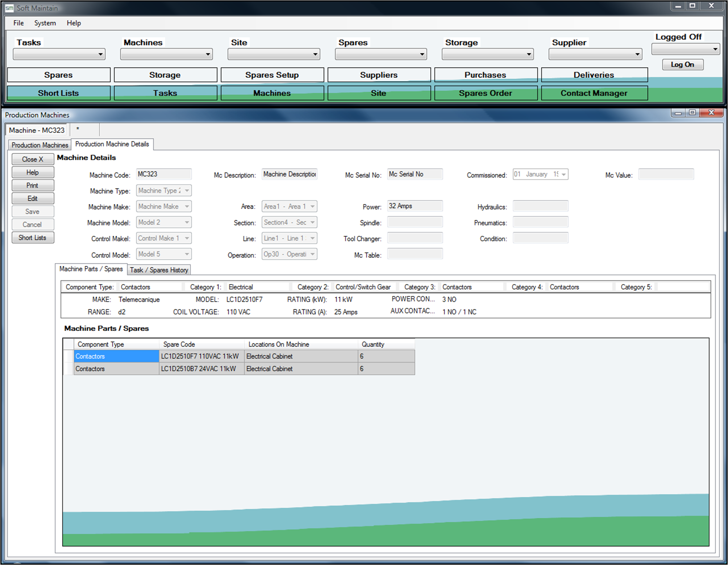
Task: Open the Machine Type dropdown
Action: [x=164, y=190]
